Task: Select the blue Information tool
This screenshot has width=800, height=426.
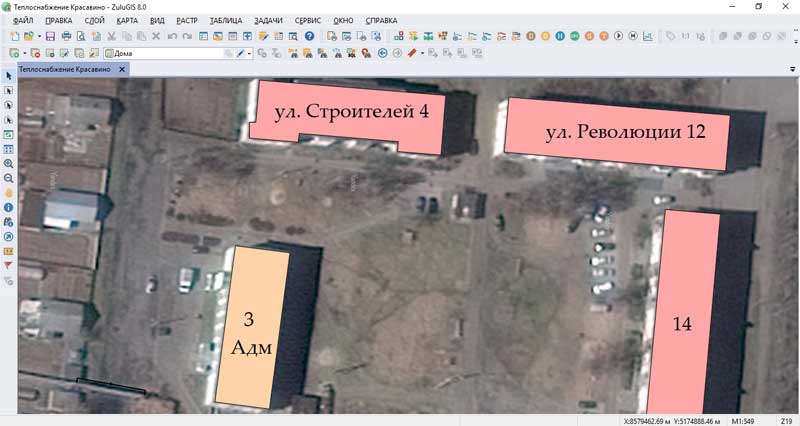Action: coord(9,207)
